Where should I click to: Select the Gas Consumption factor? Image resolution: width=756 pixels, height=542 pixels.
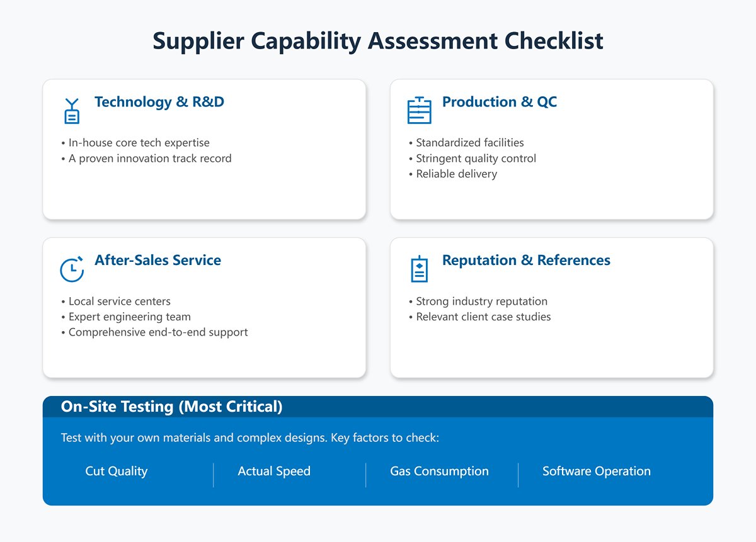pos(439,471)
